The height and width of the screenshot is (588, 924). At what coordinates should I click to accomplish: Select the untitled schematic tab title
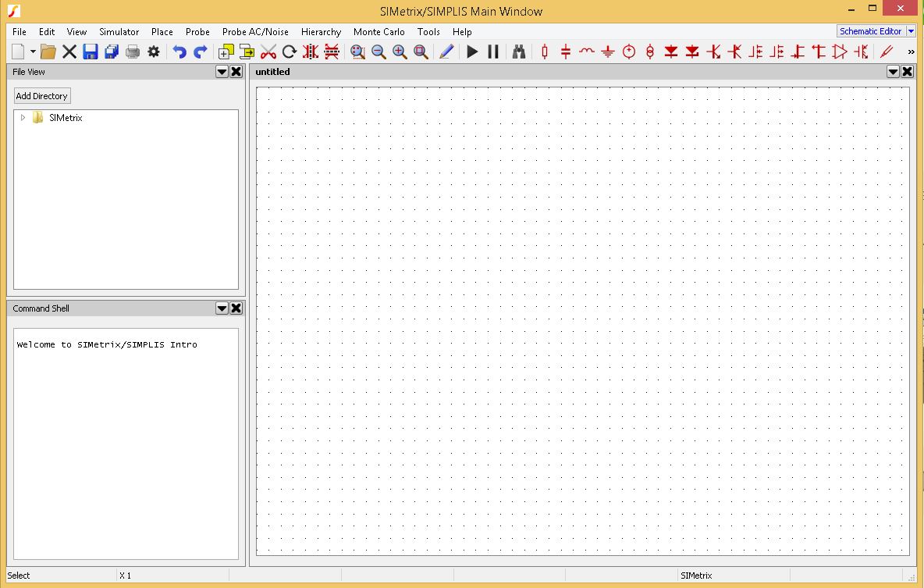coord(273,72)
